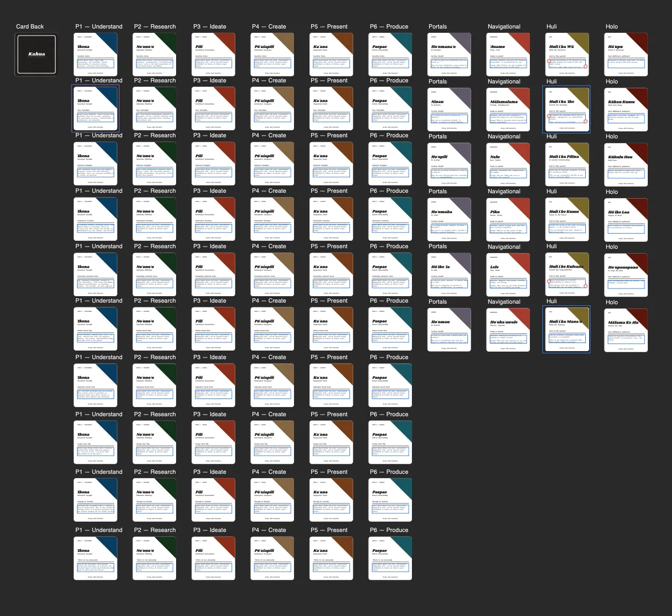Click the P1 Understand card with purple hover outline
Image resolution: width=672 pixels, height=616 pixels.
[x=95, y=108]
